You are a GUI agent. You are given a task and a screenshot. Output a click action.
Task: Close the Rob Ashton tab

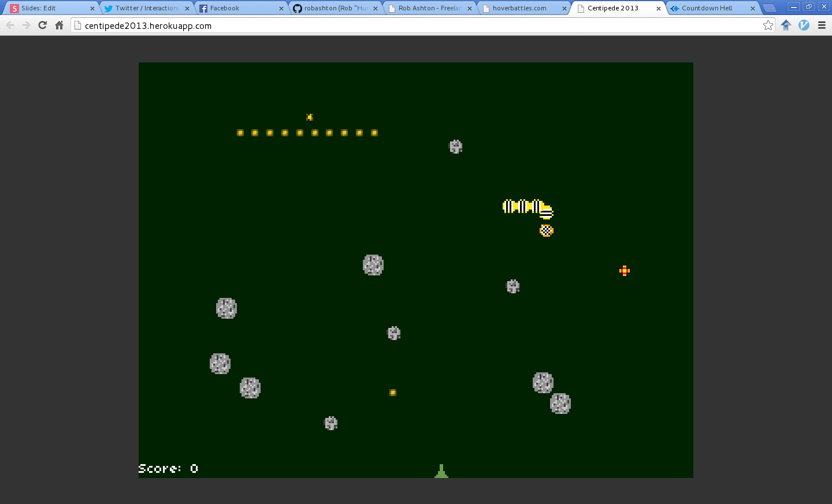click(x=470, y=9)
